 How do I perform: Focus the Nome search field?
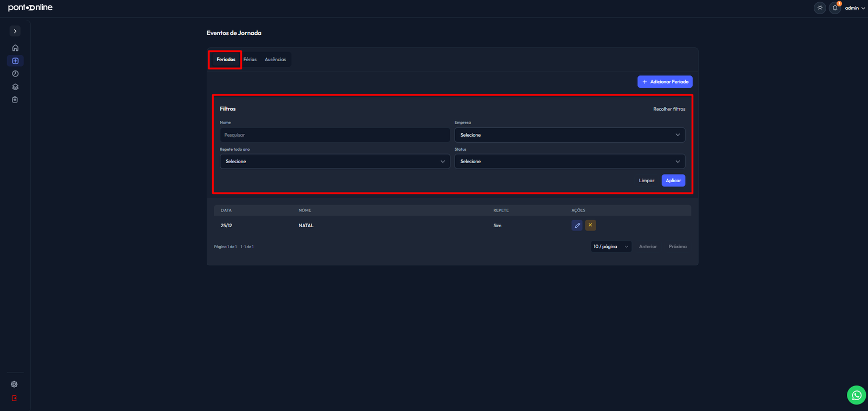tap(335, 135)
